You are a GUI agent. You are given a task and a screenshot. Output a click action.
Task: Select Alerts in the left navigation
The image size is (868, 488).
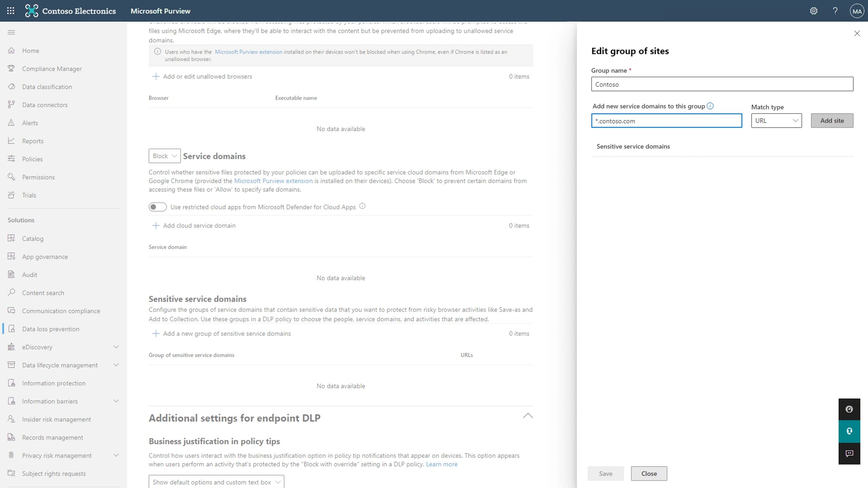[30, 123]
